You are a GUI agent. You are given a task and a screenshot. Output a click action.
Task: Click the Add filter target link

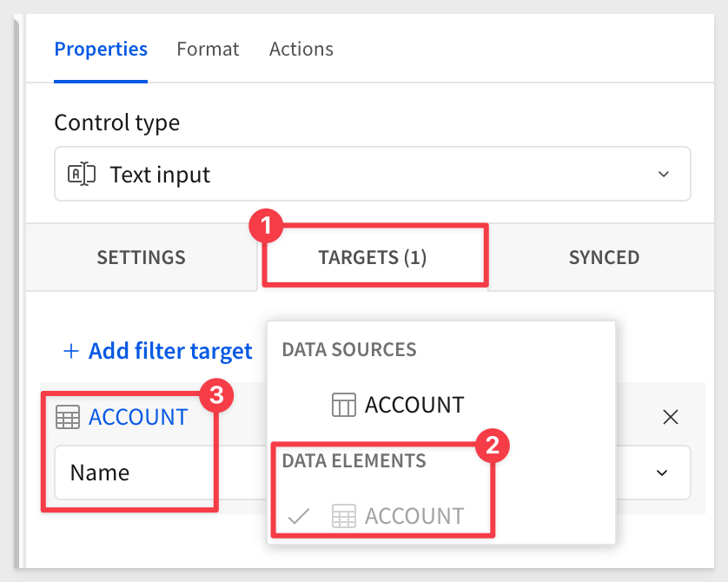tap(158, 351)
